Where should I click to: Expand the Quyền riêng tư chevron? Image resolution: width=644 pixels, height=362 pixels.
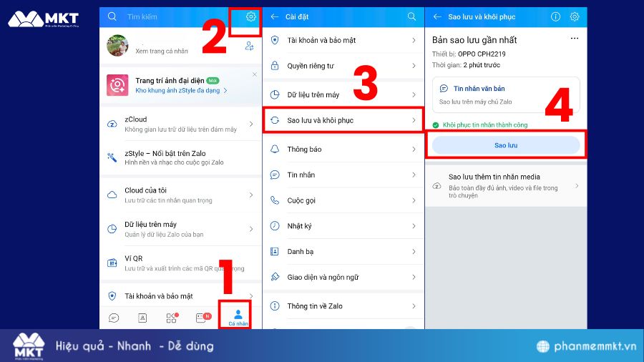414,66
